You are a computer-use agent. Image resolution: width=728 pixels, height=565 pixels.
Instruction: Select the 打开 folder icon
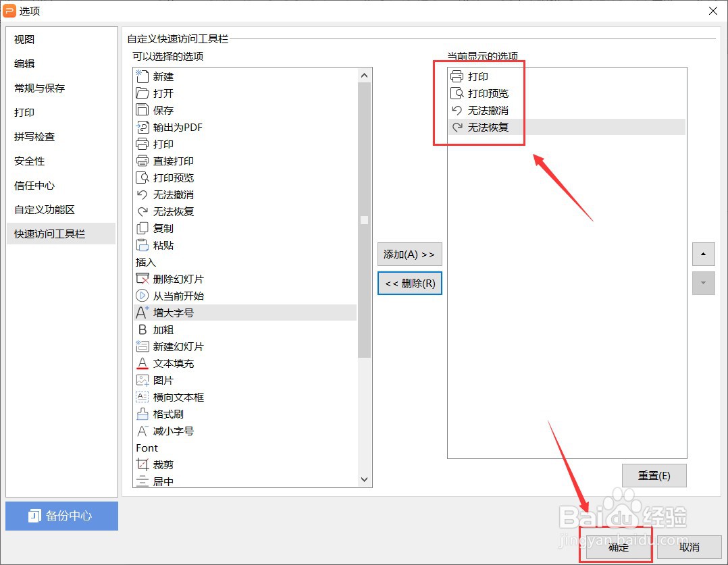(x=142, y=93)
